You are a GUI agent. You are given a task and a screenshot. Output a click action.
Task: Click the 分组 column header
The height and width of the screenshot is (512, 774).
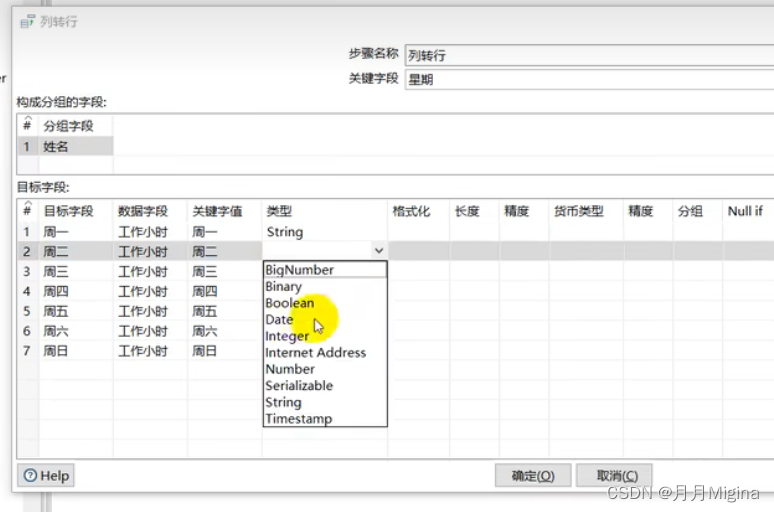coord(697,211)
